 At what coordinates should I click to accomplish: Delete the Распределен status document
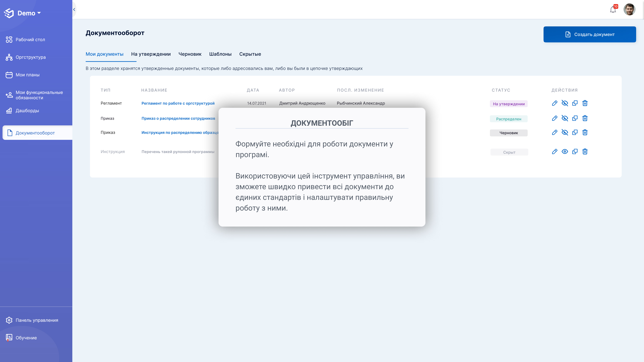coord(585,118)
